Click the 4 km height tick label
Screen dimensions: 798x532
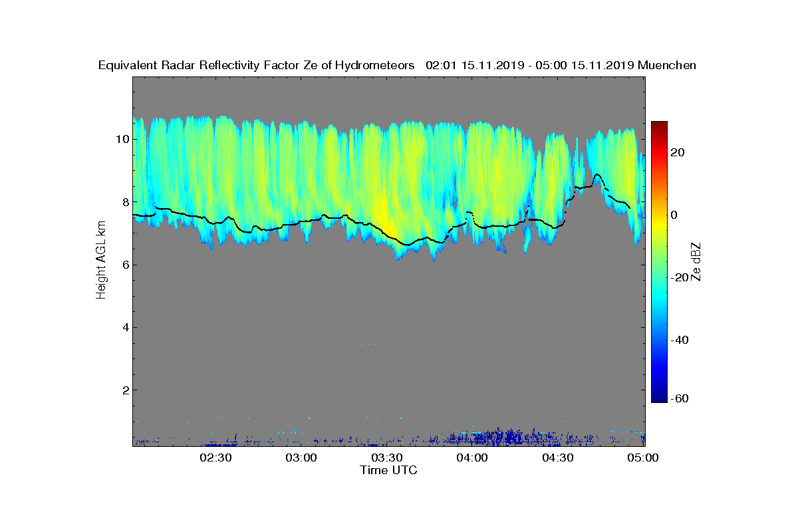pyautogui.click(x=125, y=327)
